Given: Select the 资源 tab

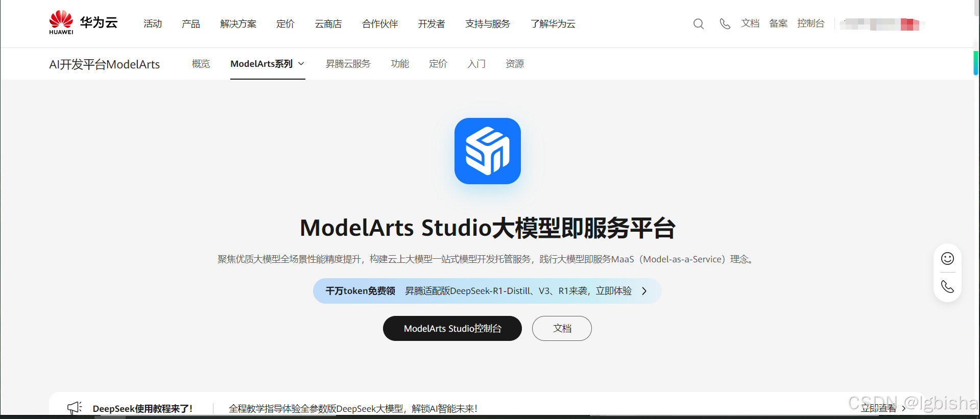Looking at the screenshot, I should point(515,64).
